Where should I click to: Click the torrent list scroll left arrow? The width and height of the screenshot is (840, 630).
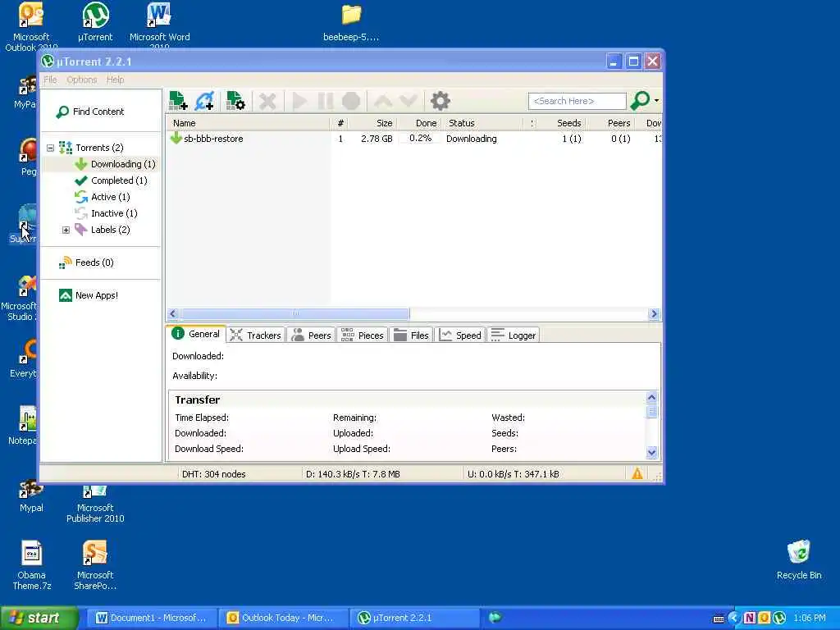pos(173,314)
